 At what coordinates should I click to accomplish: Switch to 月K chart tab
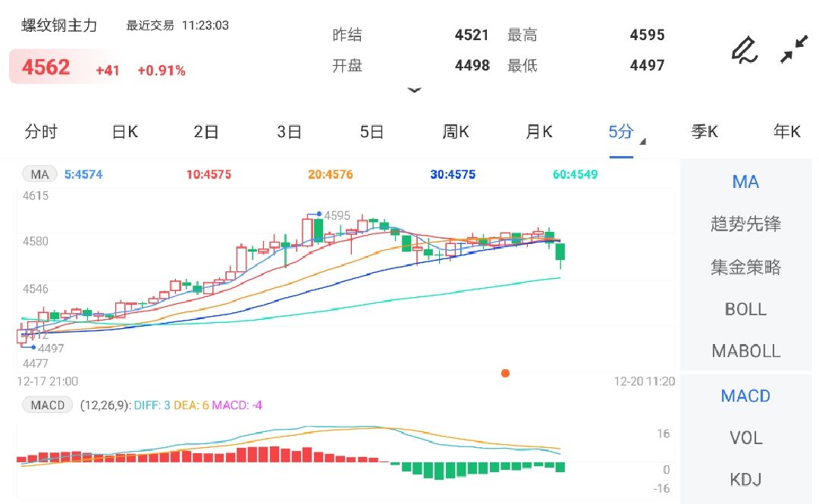tap(539, 132)
